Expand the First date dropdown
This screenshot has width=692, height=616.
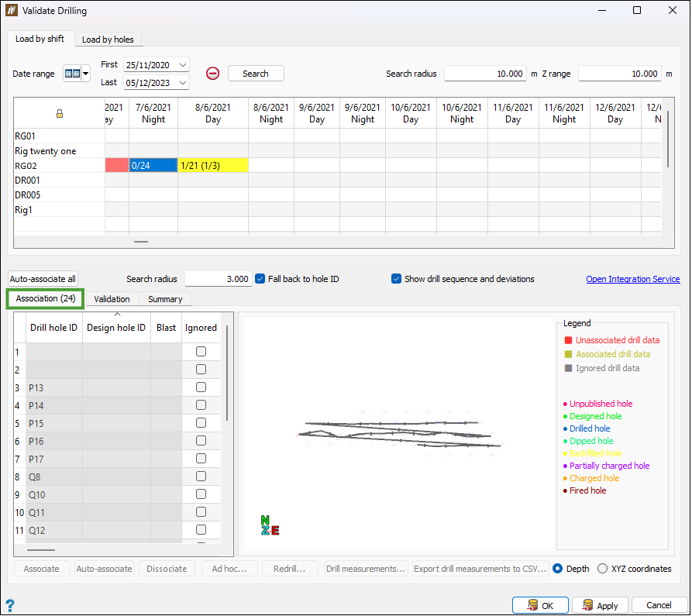pyautogui.click(x=183, y=65)
